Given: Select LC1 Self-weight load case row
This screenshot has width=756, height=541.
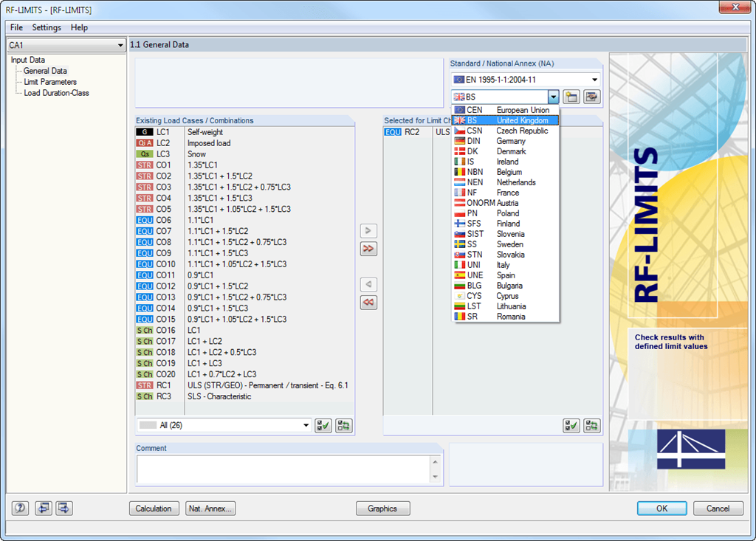Looking at the screenshot, I should point(245,132).
